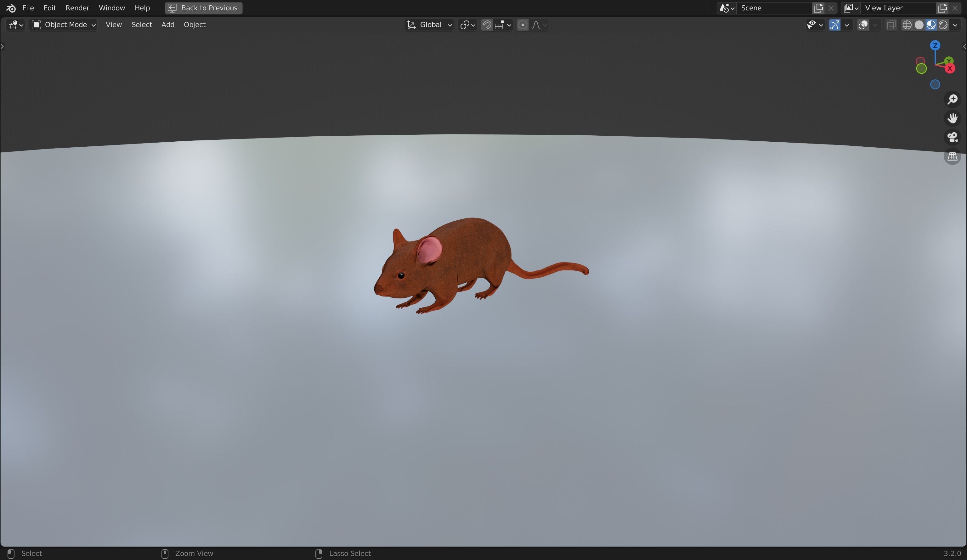967x560 pixels.
Task: Open the viewport Add menu
Action: pyautogui.click(x=168, y=25)
